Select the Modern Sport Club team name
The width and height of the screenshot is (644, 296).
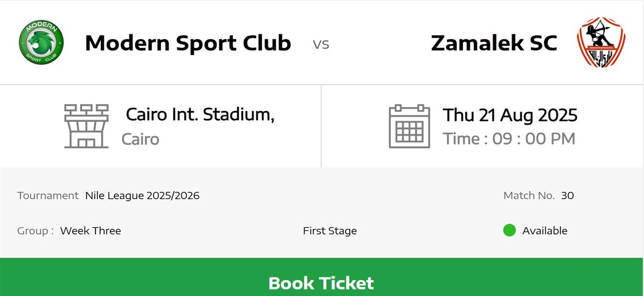[188, 43]
